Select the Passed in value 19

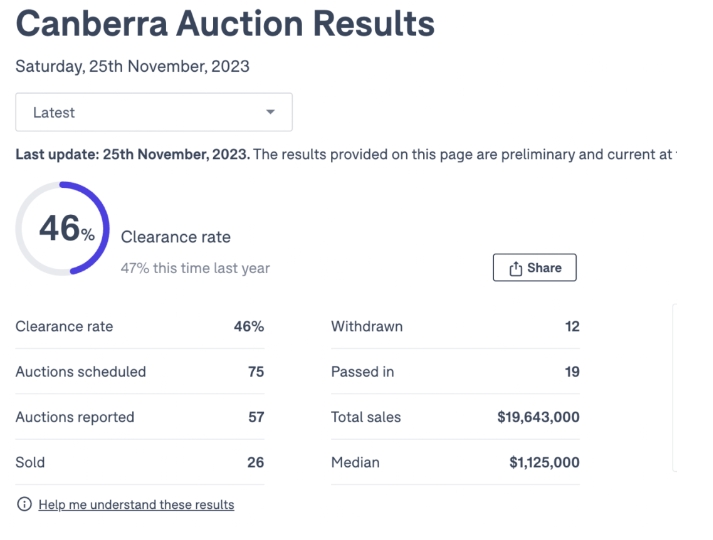point(571,372)
